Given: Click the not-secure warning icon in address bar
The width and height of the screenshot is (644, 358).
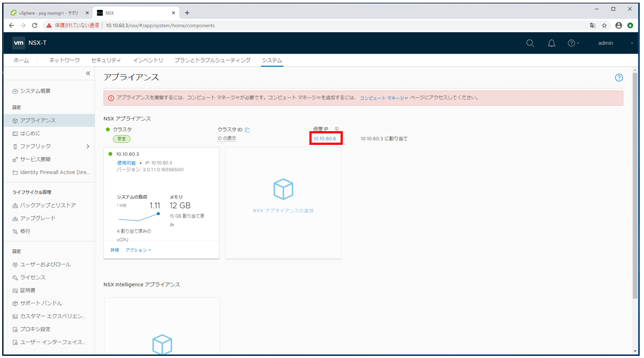Looking at the screenshot, I should pyautogui.click(x=49, y=26).
